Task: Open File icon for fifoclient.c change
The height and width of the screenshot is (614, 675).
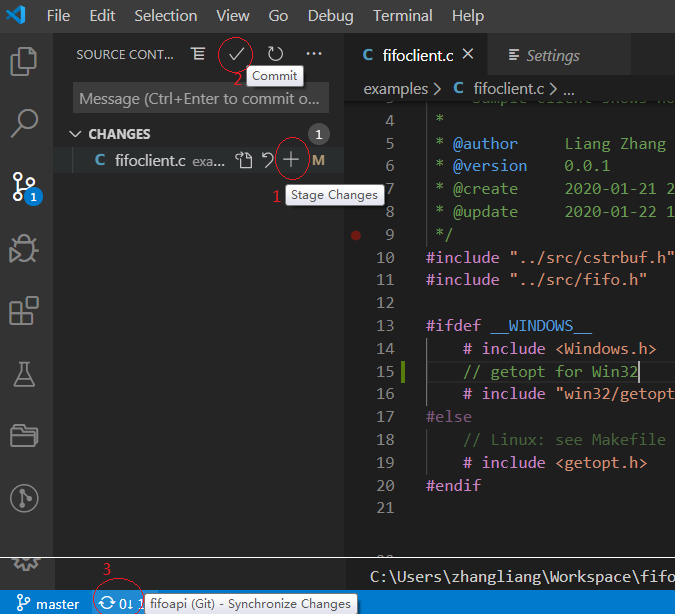Action: click(244, 160)
